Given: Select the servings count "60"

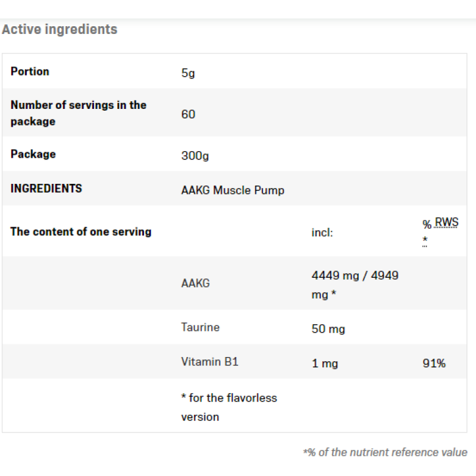Looking at the screenshot, I should pyautogui.click(x=188, y=114).
